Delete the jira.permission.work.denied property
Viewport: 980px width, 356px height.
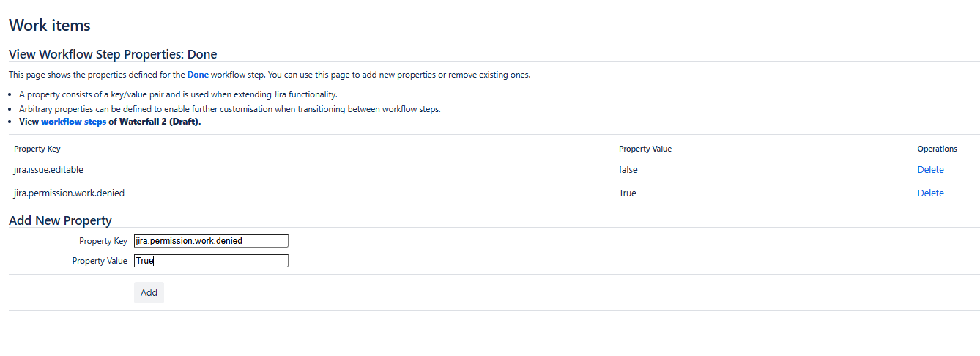pos(930,193)
